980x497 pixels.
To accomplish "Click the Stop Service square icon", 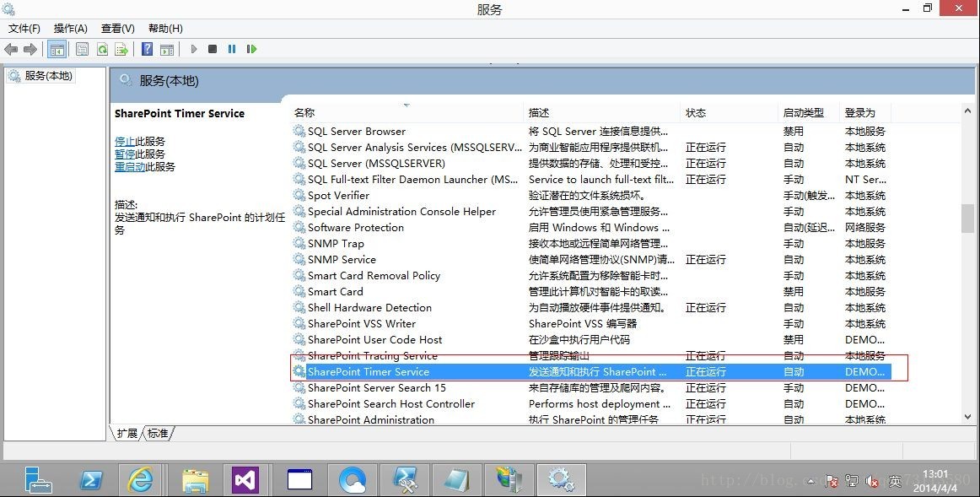I will pos(213,49).
